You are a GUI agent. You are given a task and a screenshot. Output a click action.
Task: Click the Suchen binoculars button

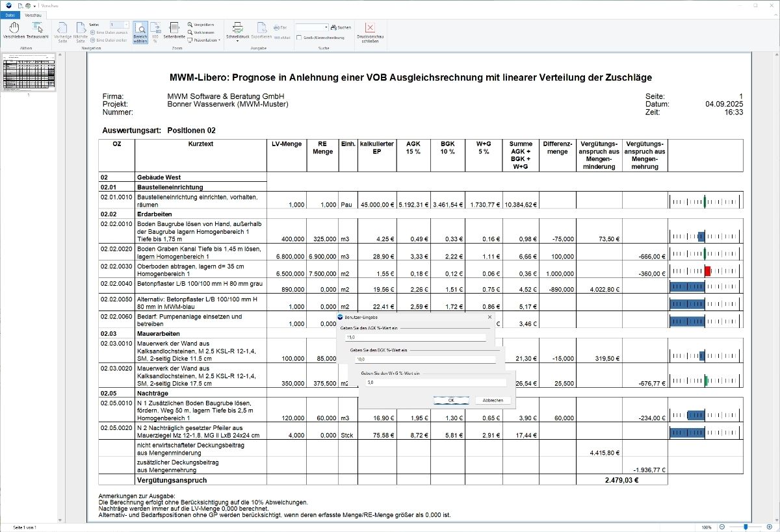[x=341, y=27]
